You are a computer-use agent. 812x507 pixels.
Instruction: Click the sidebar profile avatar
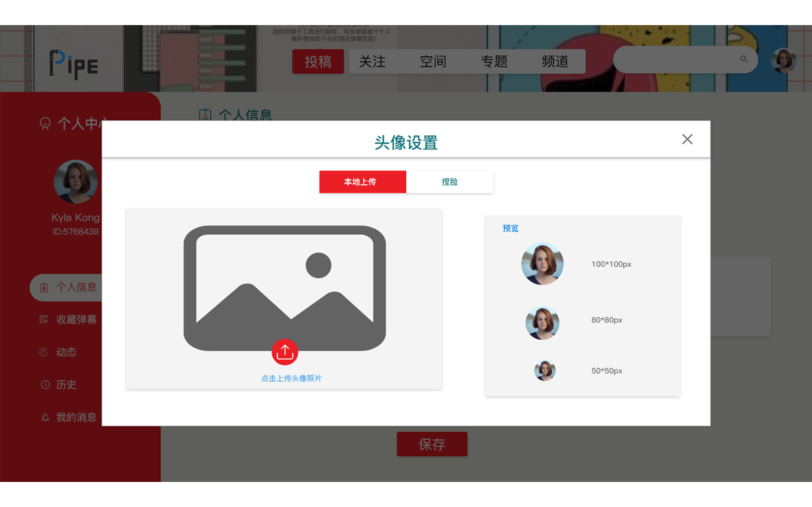(x=76, y=182)
